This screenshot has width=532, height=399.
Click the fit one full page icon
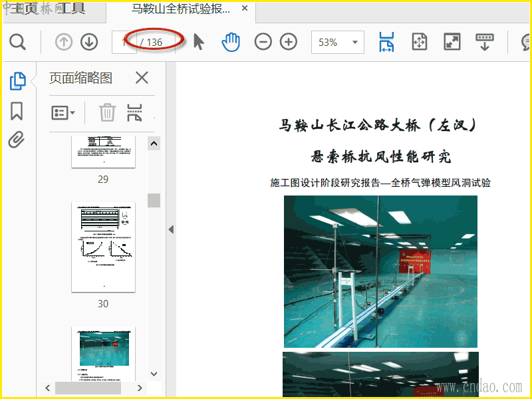coord(420,42)
